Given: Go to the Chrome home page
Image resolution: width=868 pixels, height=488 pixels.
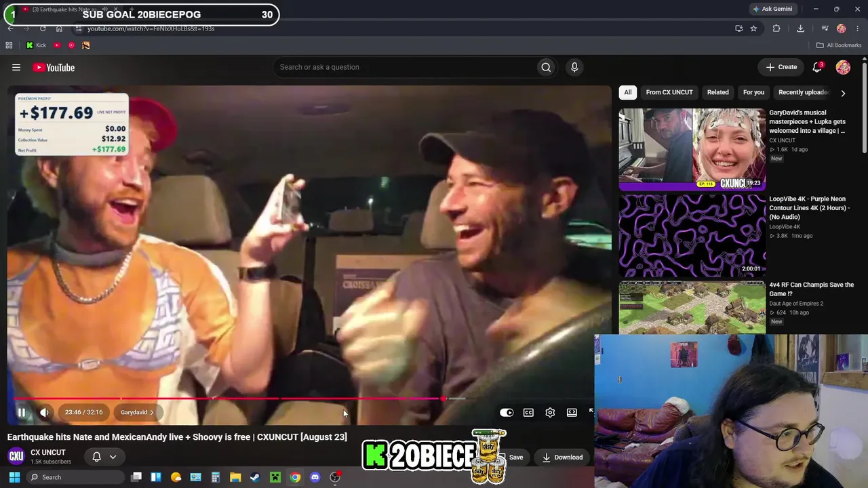Looking at the screenshot, I should (x=59, y=28).
